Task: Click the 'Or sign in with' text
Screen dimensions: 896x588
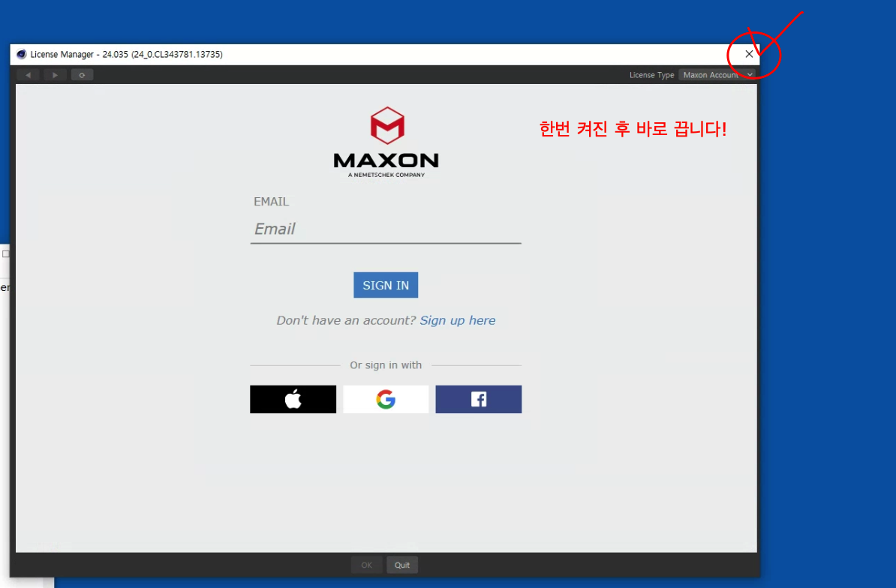Action: click(x=386, y=364)
